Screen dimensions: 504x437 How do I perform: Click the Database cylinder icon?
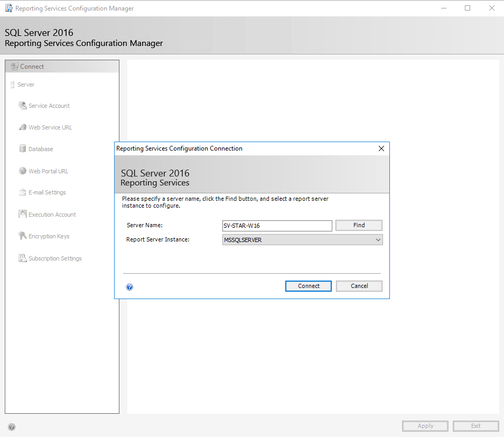(23, 148)
